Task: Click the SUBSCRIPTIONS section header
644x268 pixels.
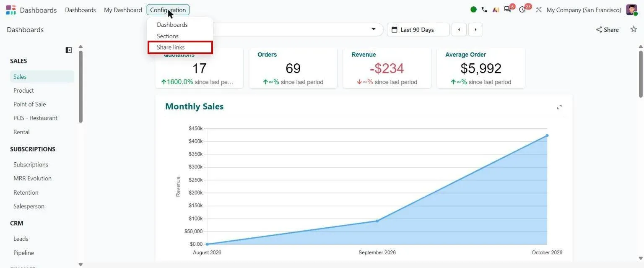Action: tap(33, 149)
